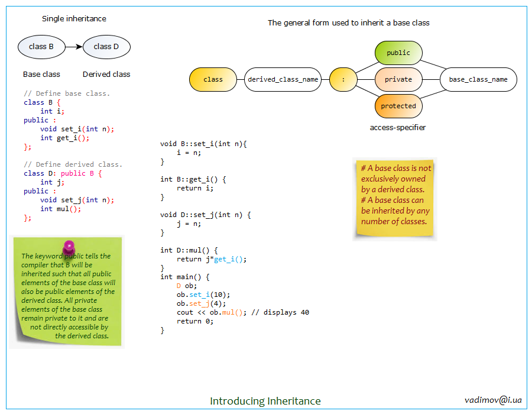Click the 'derived_class_name' node
This screenshot has width=532, height=414.
coord(283,79)
